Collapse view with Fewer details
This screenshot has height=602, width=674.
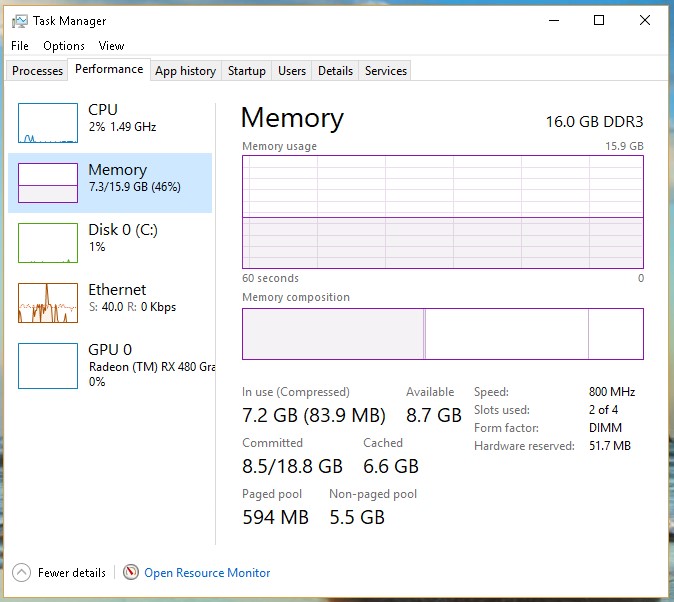click(x=71, y=573)
